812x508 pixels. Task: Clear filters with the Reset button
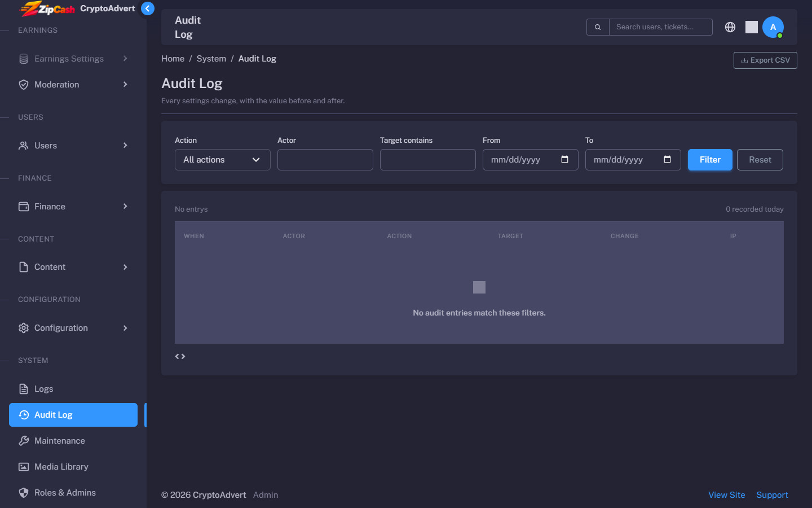click(760, 160)
